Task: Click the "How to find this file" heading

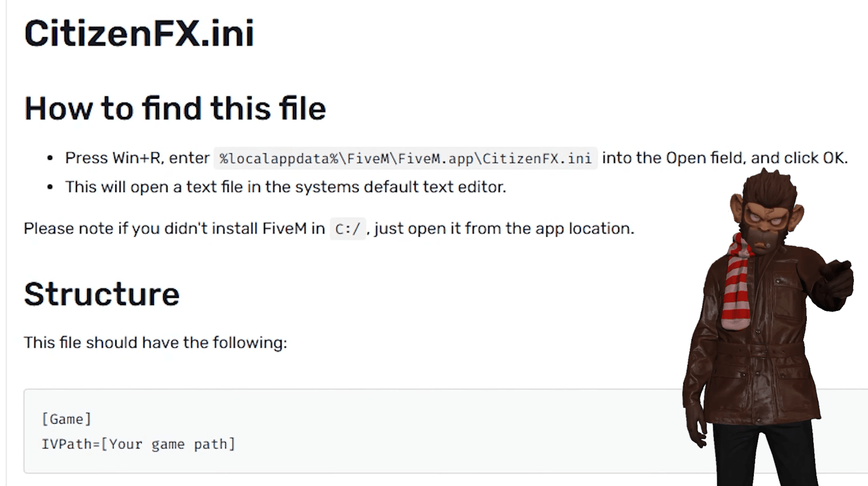Action: click(x=175, y=109)
